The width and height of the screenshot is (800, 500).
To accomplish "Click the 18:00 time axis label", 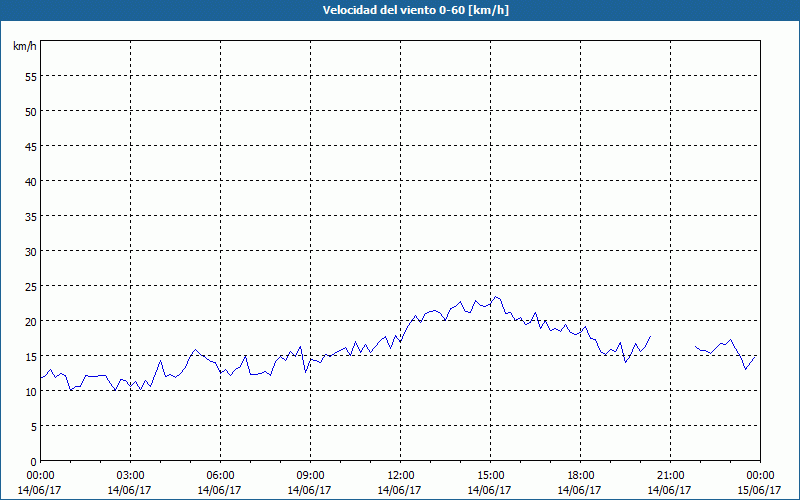I will point(581,476).
